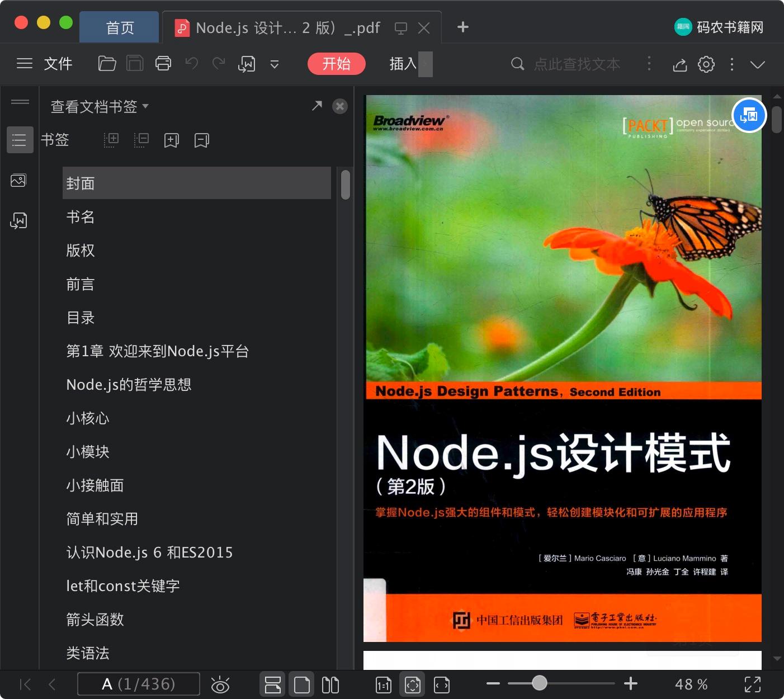This screenshot has height=699, width=784.
Task: Switch to single page view
Action: tap(302, 684)
